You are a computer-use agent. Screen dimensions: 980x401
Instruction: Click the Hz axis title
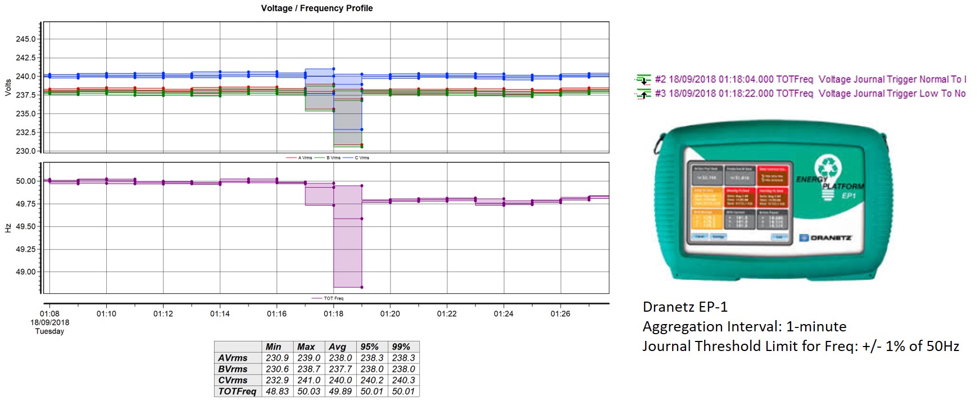[8, 228]
